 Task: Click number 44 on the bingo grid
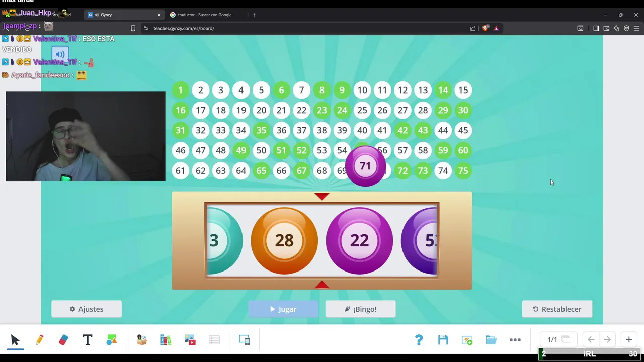pyautogui.click(x=443, y=130)
